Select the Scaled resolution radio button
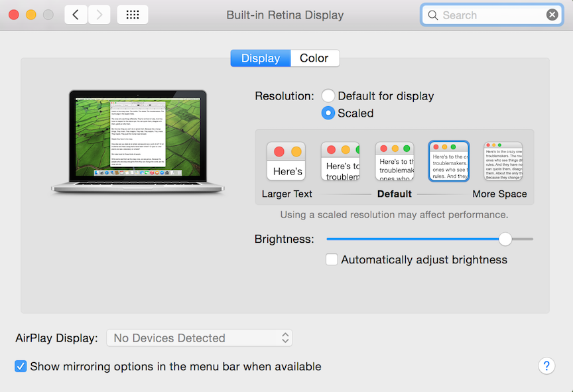 [328, 113]
